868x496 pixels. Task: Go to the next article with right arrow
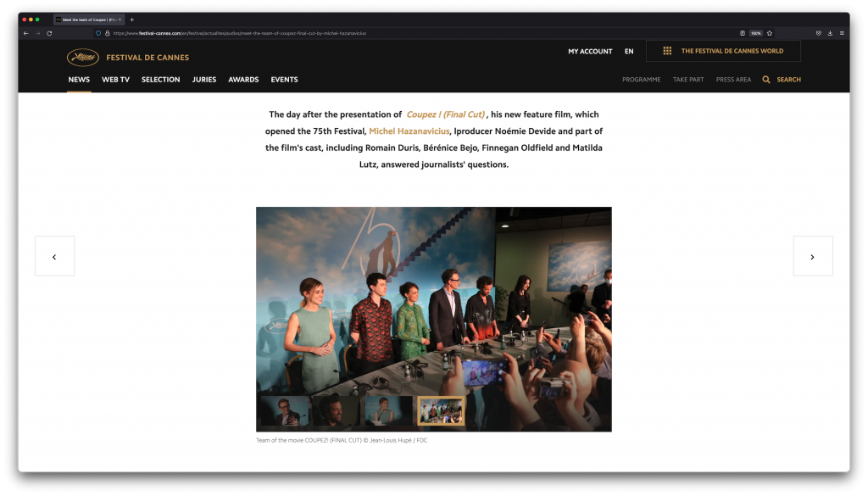point(812,256)
